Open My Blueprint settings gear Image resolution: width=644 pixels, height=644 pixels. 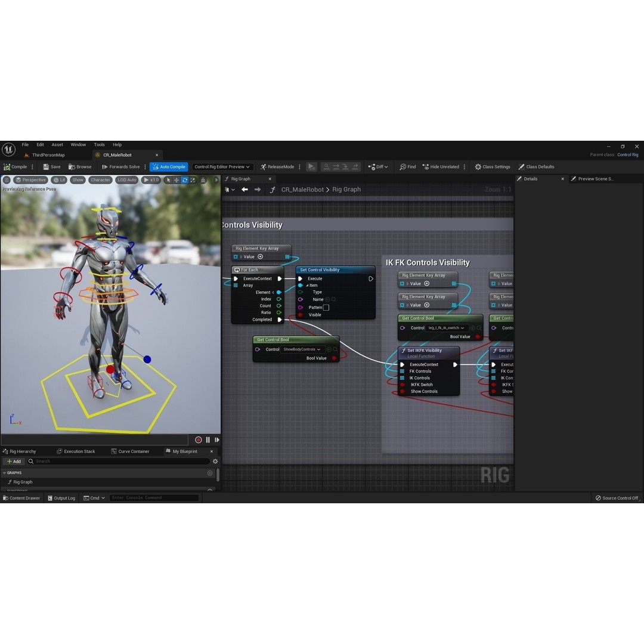pyautogui.click(x=215, y=461)
